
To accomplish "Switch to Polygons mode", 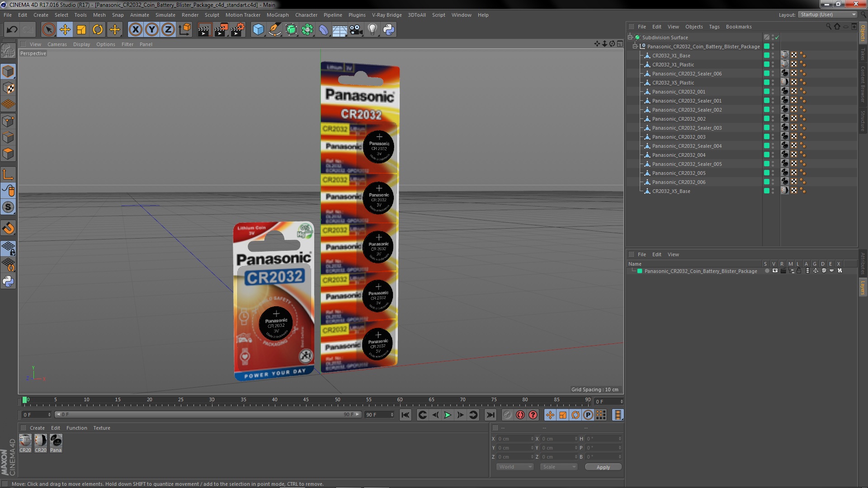I will pyautogui.click(x=8, y=154).
